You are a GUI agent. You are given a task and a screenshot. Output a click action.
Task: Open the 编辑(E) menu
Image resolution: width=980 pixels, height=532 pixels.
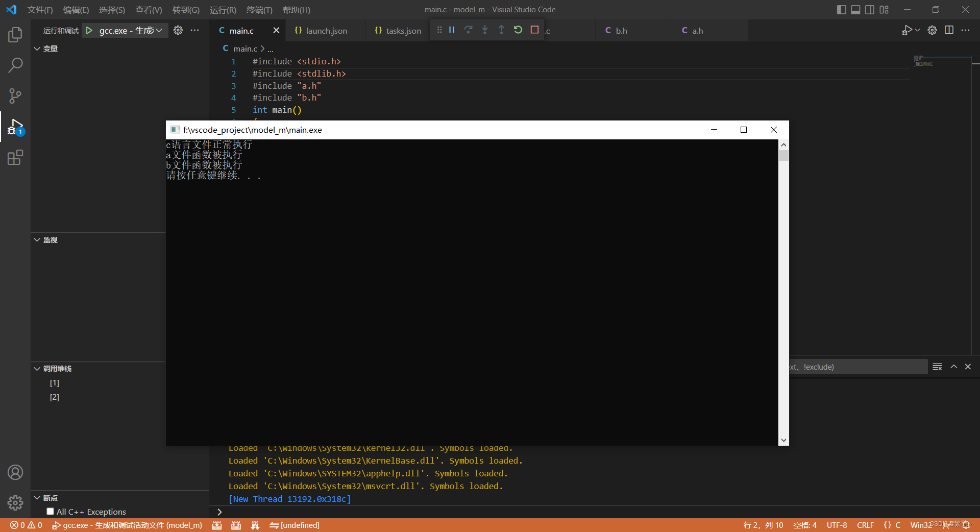[76, 10]
